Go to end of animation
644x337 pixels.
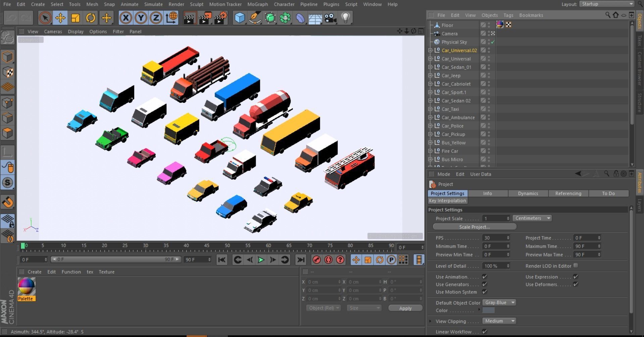coord(301,260)
